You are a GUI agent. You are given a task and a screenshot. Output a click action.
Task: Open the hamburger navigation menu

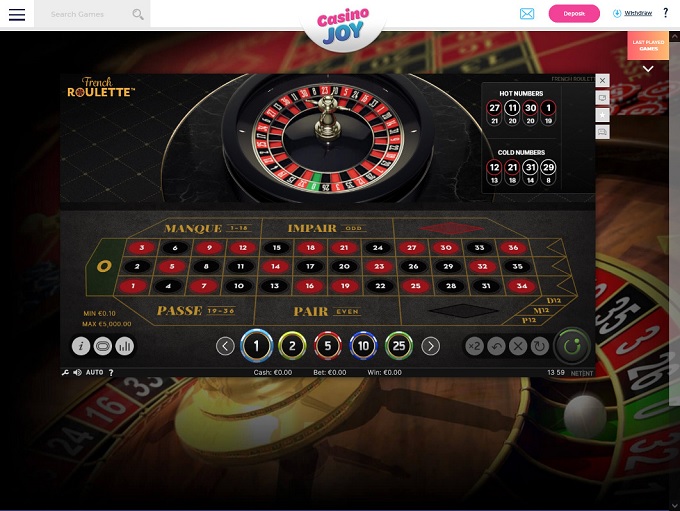coord(17,14)
